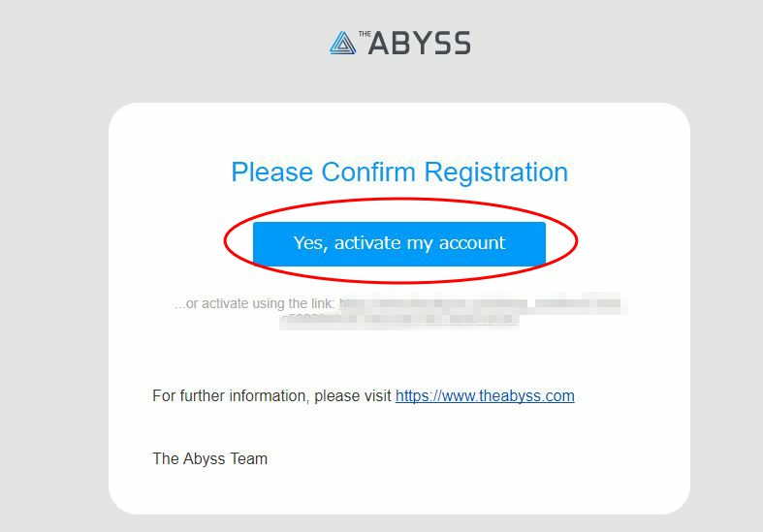Open the https://www.theabyss.com link
Screen dimensions: 763x532
485,395
